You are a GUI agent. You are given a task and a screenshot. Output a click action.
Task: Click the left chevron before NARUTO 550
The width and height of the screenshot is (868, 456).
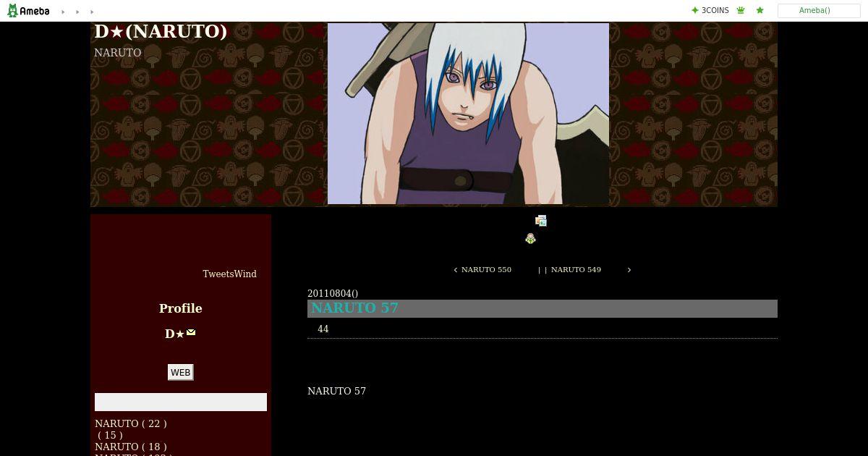point(456,270)
